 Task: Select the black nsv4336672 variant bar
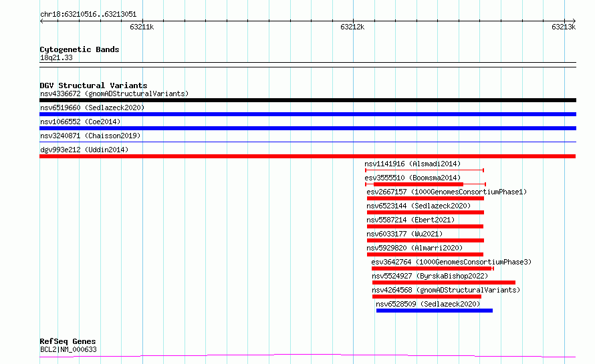[308, 100]
